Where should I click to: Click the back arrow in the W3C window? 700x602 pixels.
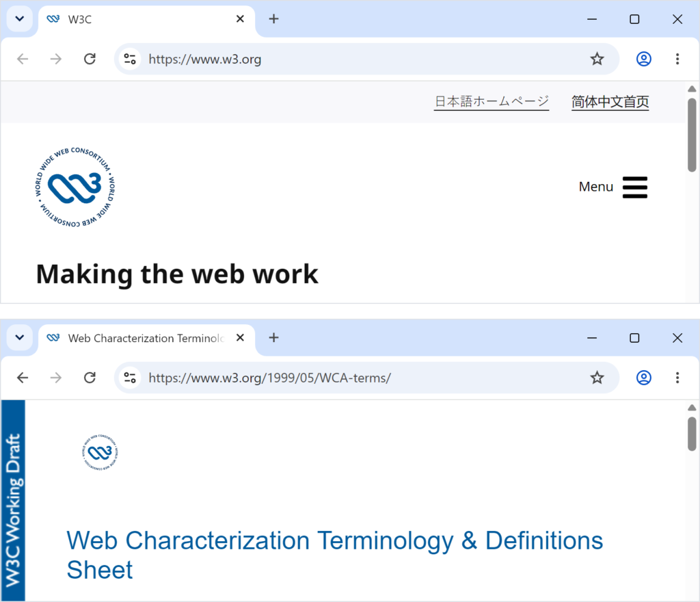coord(23,59)
